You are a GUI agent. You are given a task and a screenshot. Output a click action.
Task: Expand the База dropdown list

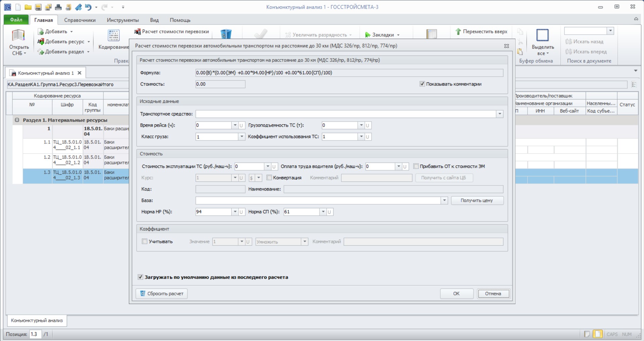[444, 201]
